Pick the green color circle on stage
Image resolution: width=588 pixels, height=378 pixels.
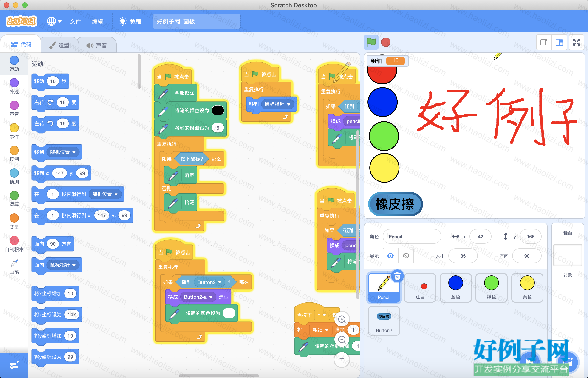(x=384, y=136)
